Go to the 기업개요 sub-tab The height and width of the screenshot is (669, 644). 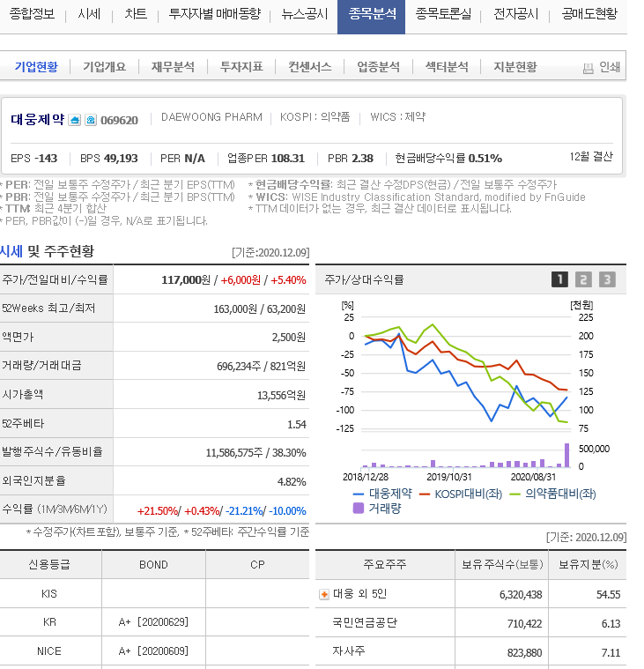(105, 67)
